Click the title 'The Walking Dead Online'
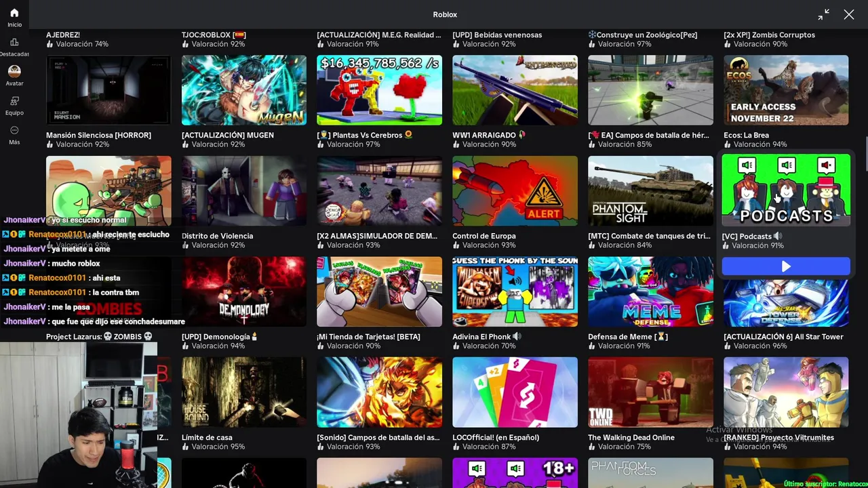Image resolution: width=868 pixels, height=488 pixels. tap(631, 437)
